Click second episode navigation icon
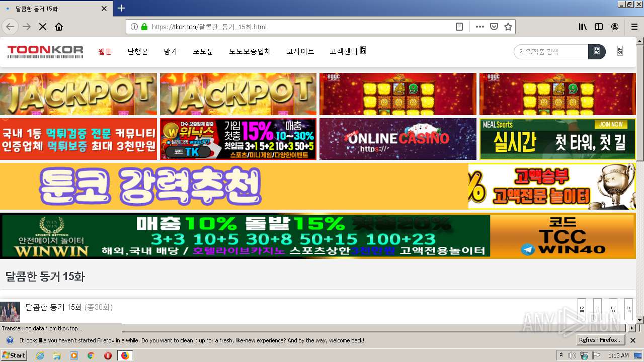This screenshot has width=644, height=362. coord(598,309)
